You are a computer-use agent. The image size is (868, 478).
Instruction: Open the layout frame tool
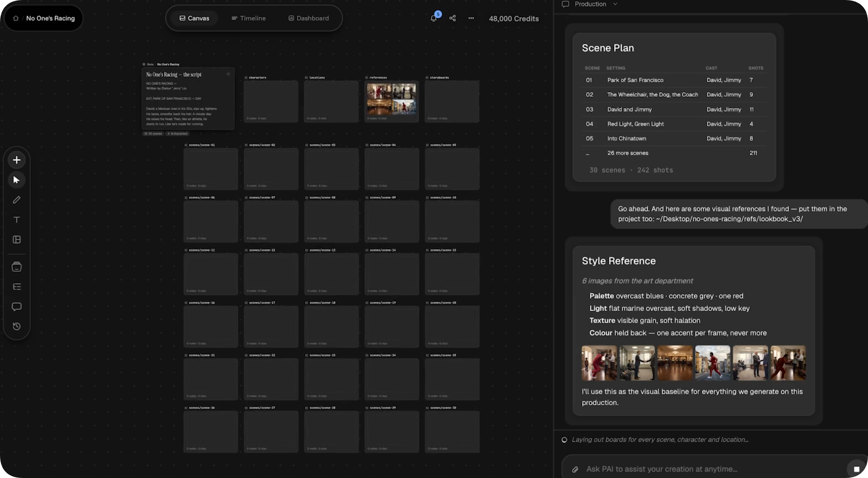[x=16, y=240]
